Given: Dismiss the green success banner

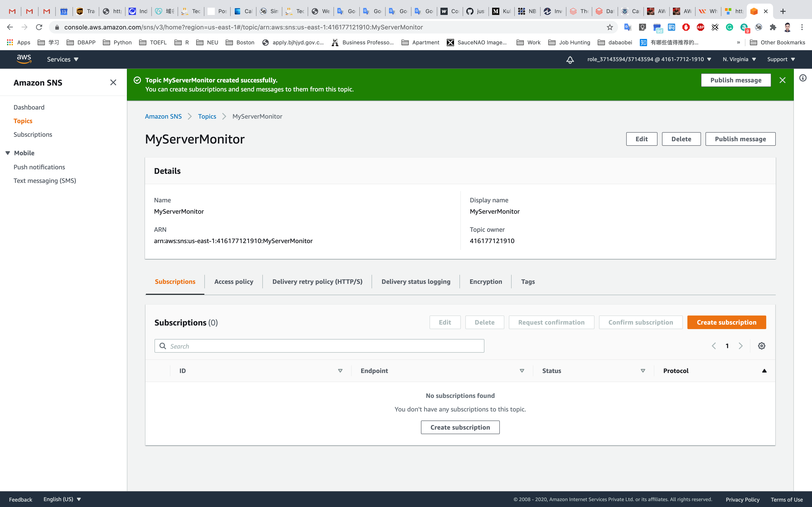Looking at the screenshot, I should [782, 80].
